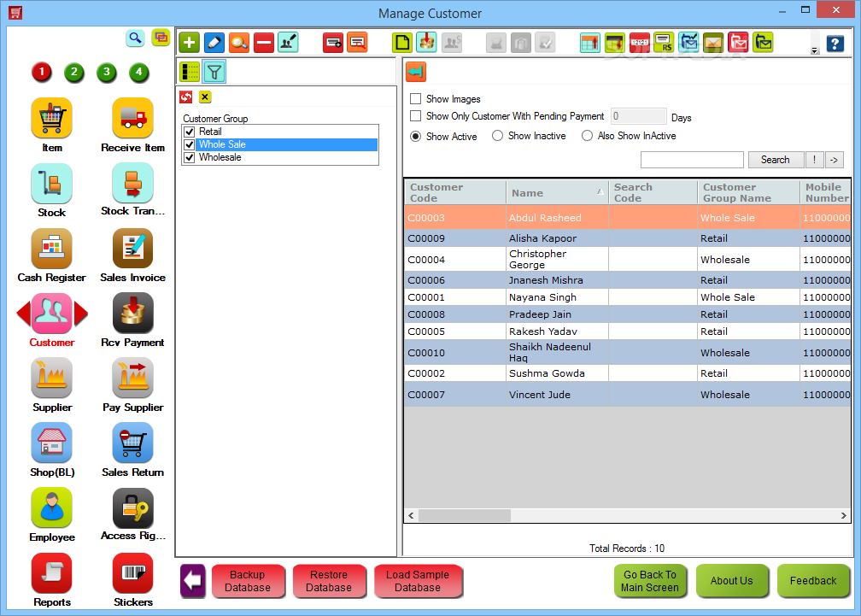Expand the toolbar overflow dropdown arrow
This screenshot has width=861, height=616.
pyautogui.click(x=814, y=50)
